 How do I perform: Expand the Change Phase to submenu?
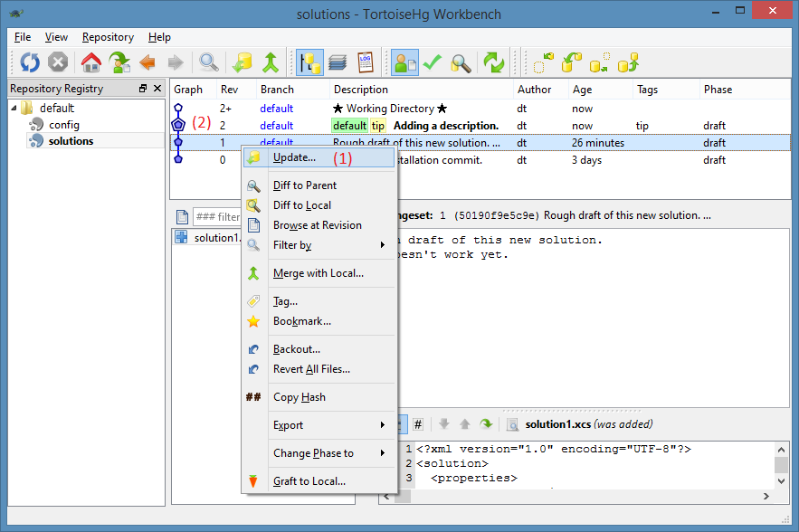click(x=319, y=453)
